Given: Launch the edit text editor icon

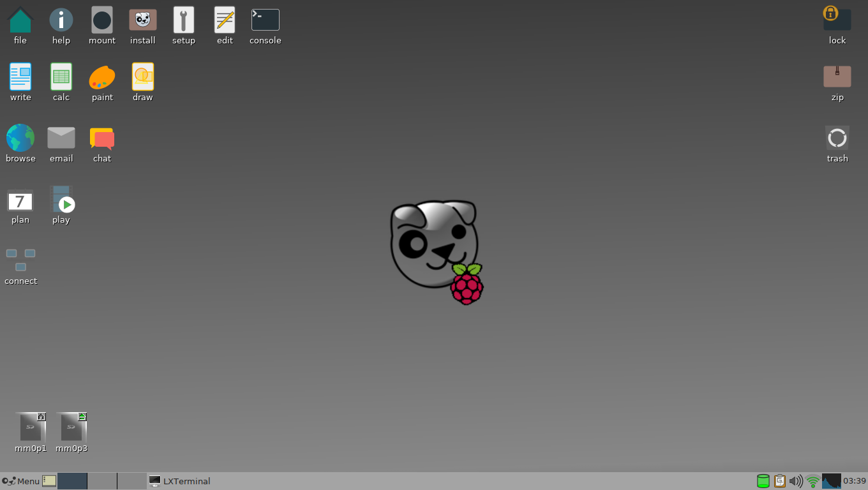Looking at the screenshot, I should click(x=225, y=20).
